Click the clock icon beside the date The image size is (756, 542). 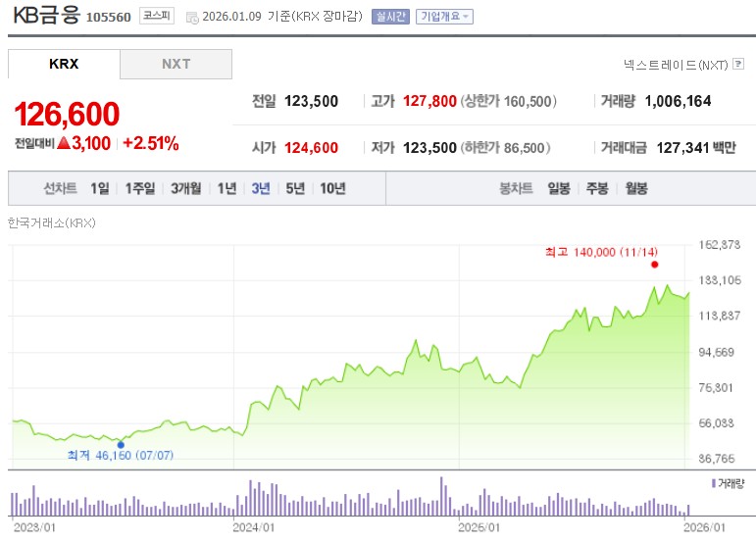(x=192, y=18)
